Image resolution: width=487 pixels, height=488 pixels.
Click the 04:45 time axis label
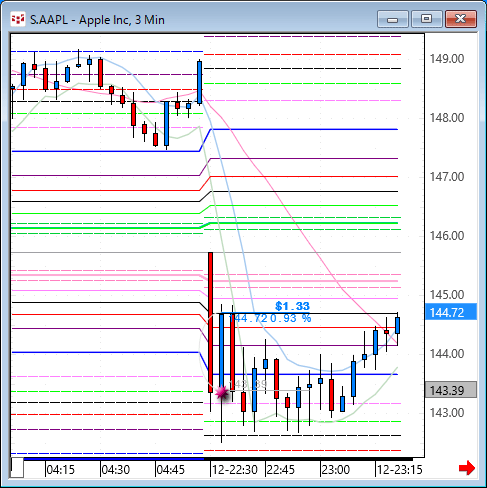coord(170,470)
